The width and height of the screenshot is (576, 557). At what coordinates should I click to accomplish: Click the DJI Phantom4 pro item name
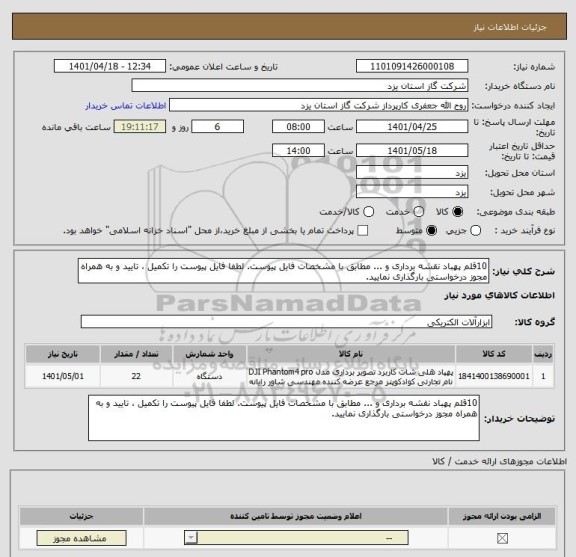point(351,376)
